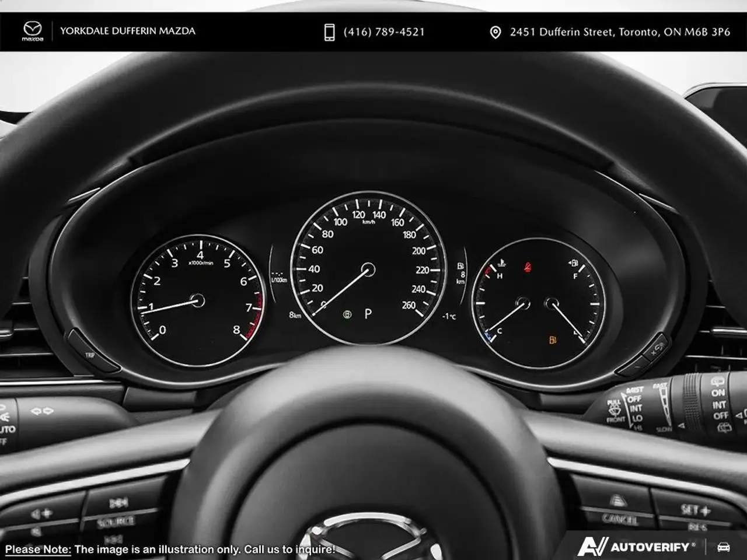Image resolution: width=747 pixels, height=560 pixels.
Task: Click the LO wiper speed label
Action: (637, 418)
